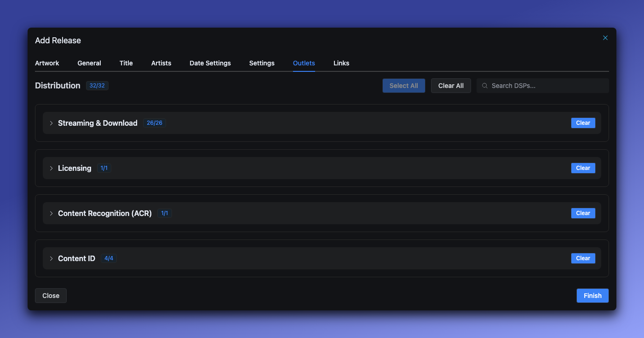Open the Artwork tab
This screenshot has height=338, width=644.
click(x=47, y=63)
